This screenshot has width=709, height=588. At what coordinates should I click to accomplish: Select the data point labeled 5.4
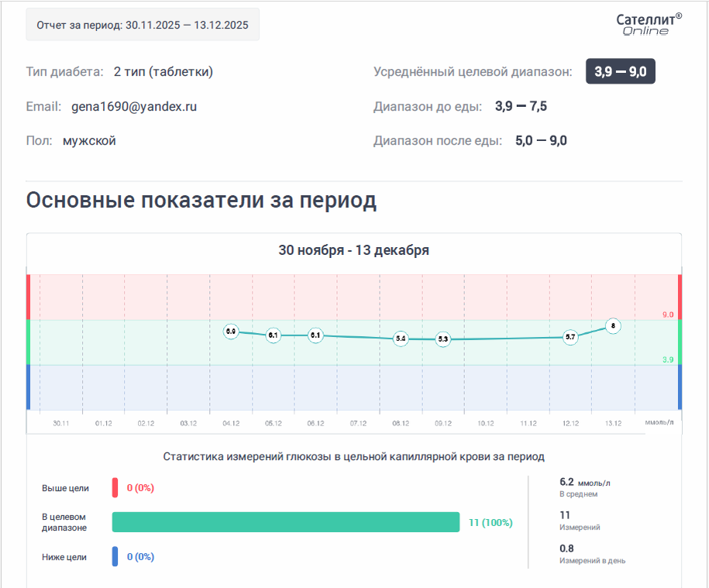(399, 339)
